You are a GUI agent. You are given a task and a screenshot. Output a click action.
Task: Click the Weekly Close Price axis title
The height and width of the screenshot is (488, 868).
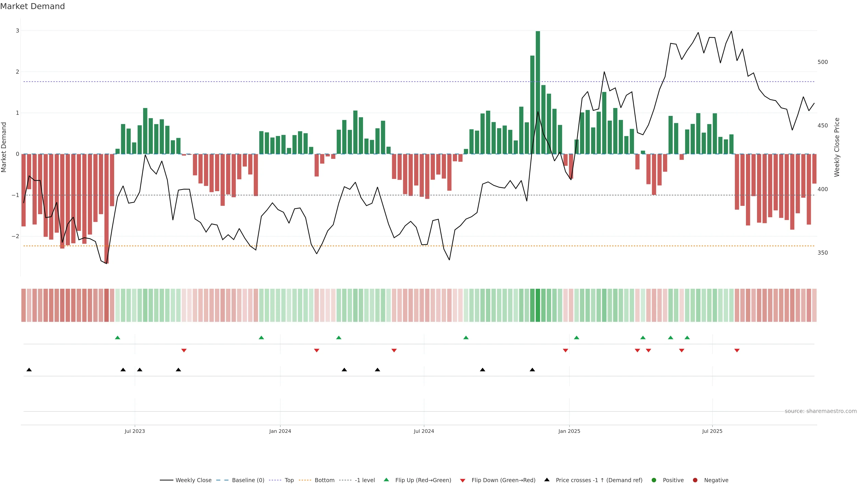tap(837, 147)
